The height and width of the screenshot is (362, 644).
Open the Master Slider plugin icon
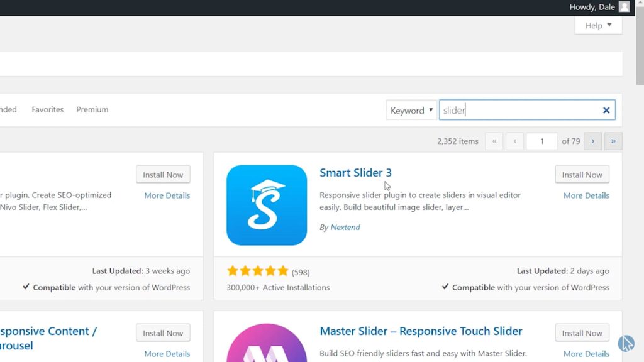267,343
